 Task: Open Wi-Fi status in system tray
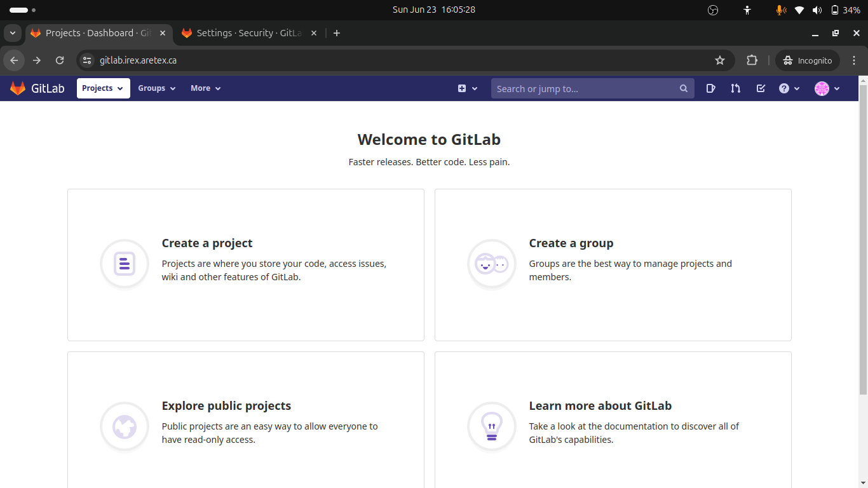(799, 10)
